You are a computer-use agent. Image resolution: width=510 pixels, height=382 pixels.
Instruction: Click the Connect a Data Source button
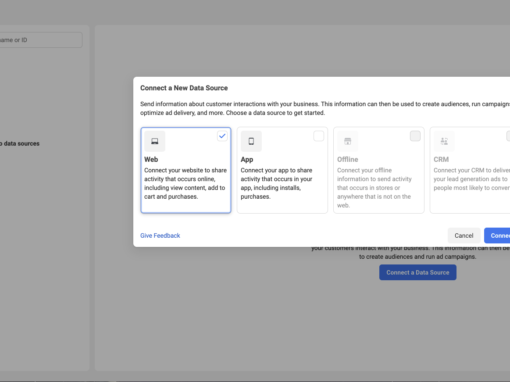point(418,272)
